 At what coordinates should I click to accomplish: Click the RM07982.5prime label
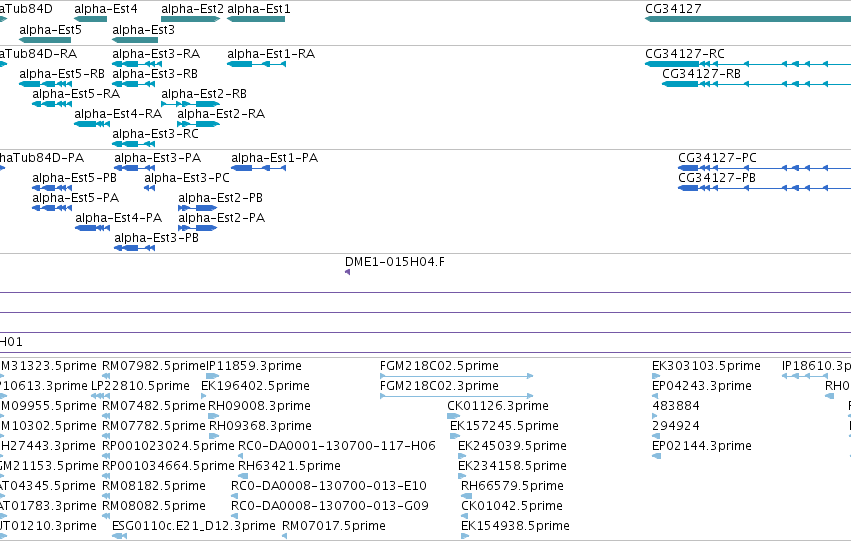pos(154,366)
